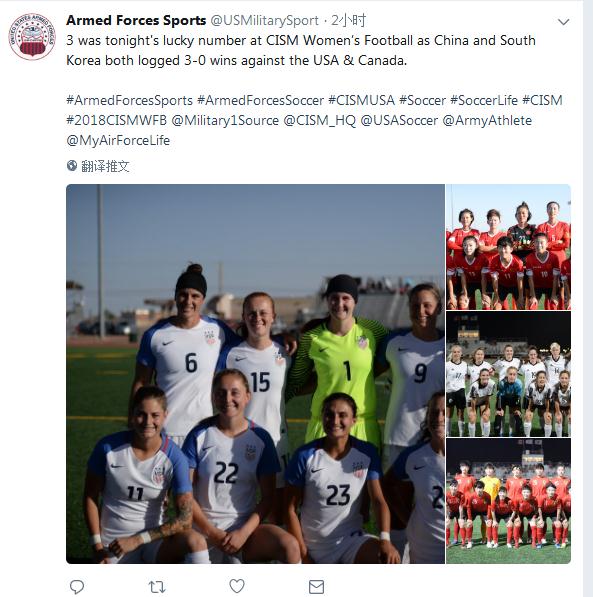Open the large USA team photo
The height and width of the screenshot is (597, 593).
click(255, 374)
